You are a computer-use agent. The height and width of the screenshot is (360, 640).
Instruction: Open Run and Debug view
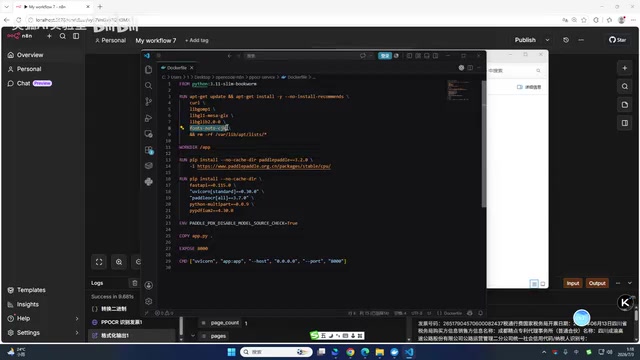149,118
